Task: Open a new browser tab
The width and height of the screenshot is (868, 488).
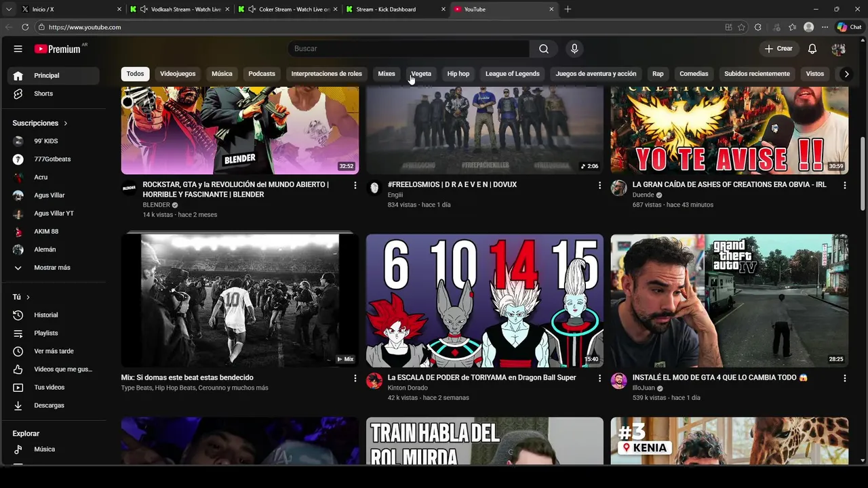Action: (x=568, y=9)
